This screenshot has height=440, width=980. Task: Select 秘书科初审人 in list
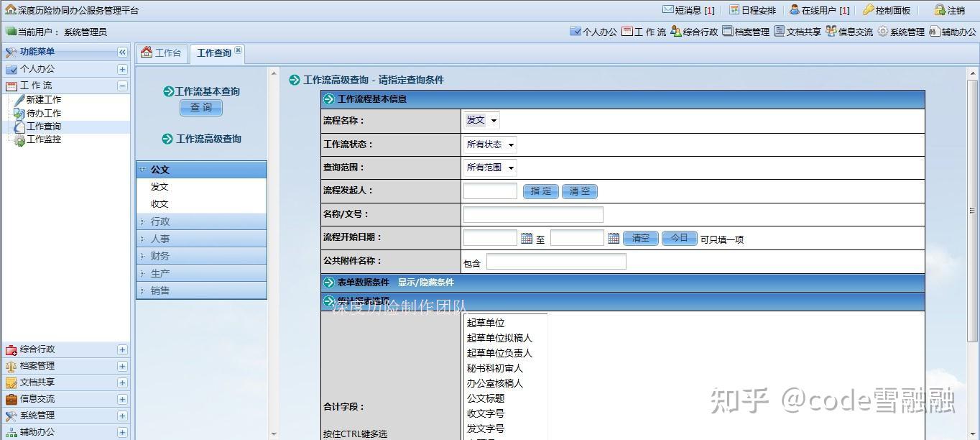coord(495,368)
